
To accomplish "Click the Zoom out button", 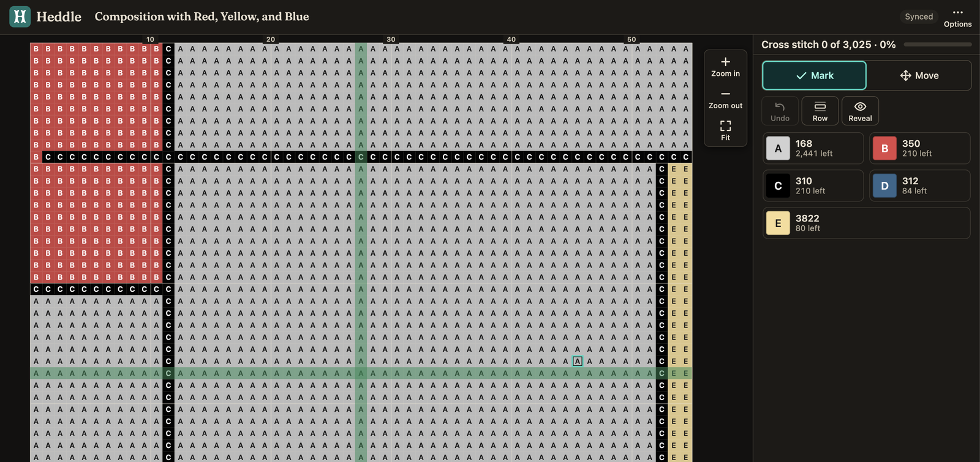I will pos(725,99).
